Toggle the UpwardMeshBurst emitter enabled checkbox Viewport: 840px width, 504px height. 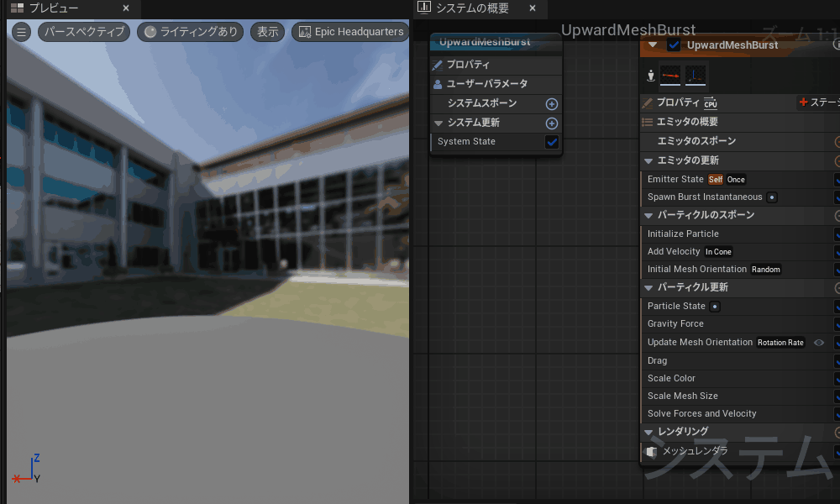click(x=674, y=45)
